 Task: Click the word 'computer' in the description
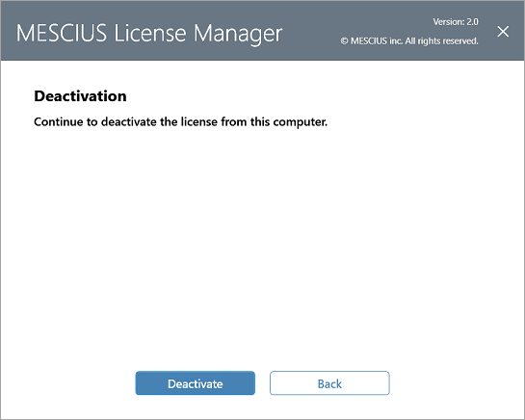300,122
